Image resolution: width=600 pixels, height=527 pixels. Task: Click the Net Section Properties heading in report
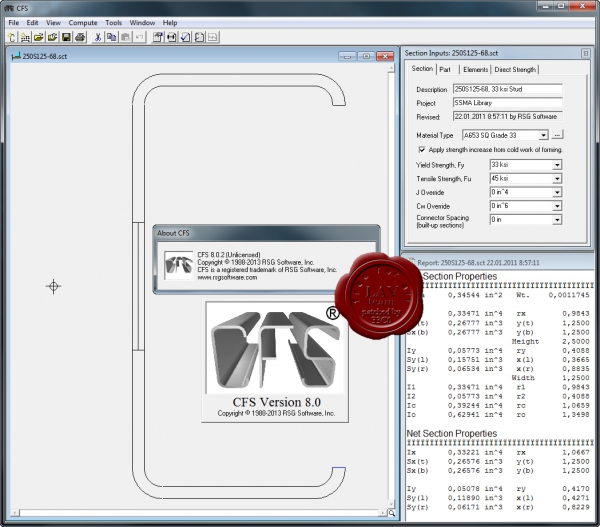[452, 433]
